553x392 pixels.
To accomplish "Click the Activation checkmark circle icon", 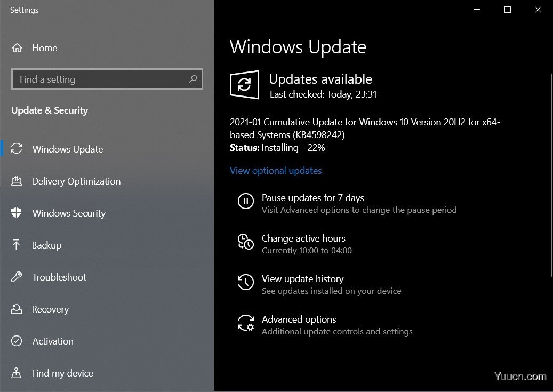I will point(17,341).
